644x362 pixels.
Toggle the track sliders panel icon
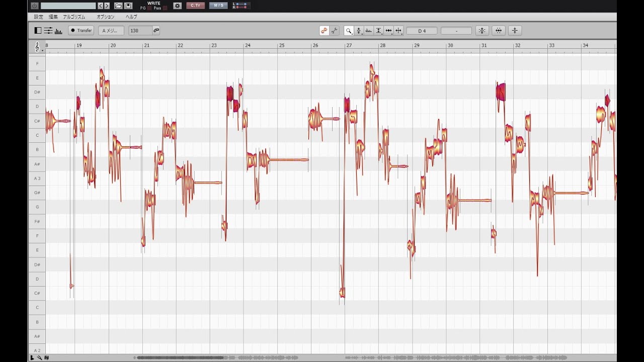pyautogui.click(x=48, y=31)
